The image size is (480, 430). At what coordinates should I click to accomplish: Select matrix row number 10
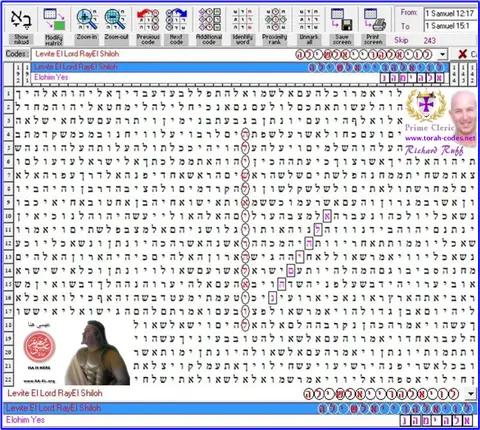(8, 216)
